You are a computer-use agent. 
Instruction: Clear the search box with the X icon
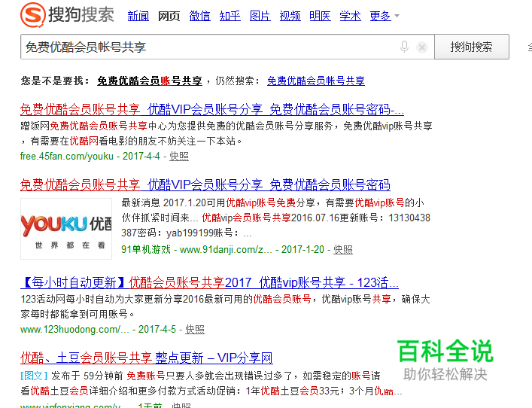click(422, 47)
